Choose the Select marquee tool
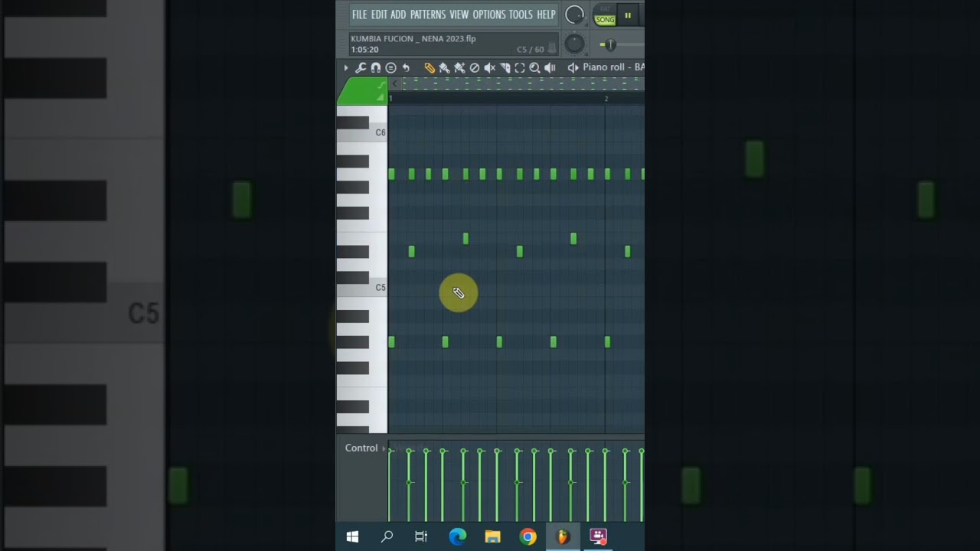The width and height of the screenshot is (980, 551). point(520,68)
